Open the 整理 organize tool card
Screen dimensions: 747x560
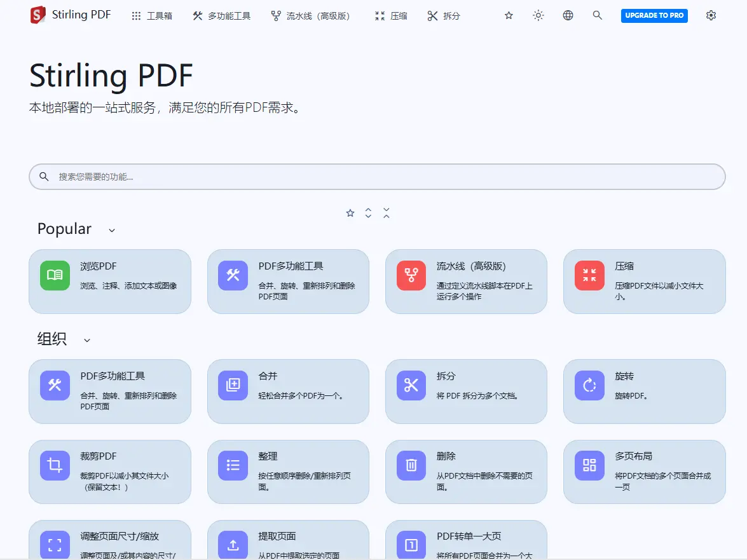288,472
